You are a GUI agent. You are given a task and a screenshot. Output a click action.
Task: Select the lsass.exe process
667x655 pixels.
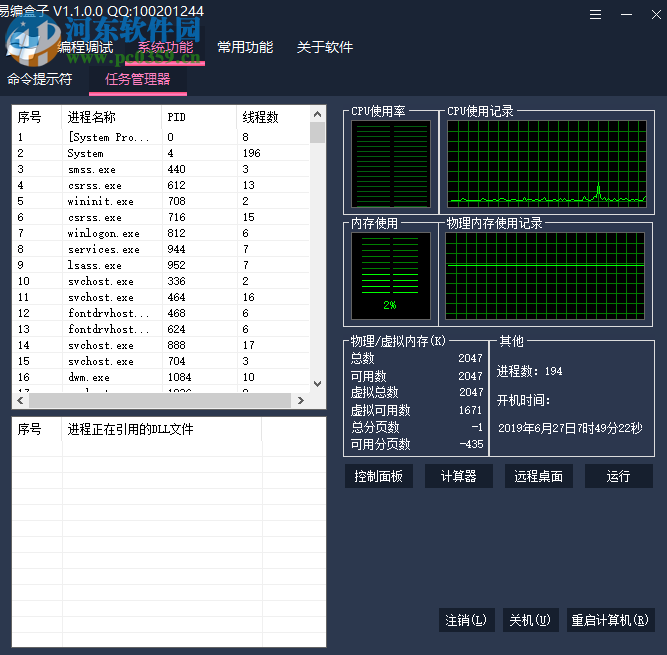tap(161, 265)
